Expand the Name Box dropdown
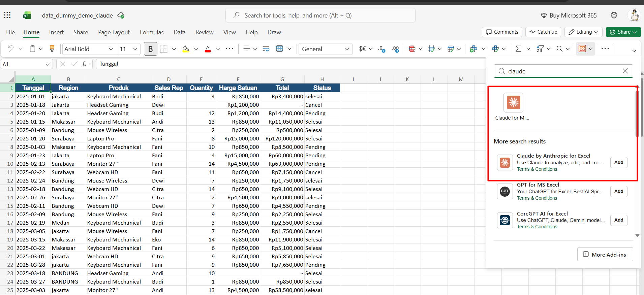This screenshot has width=644, height=295. (x=48, y=64)
